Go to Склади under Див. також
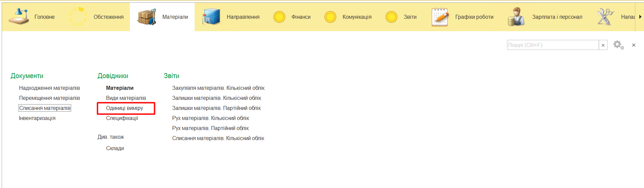The width and height of the screenshot is (644, 188). tap(115, 148)
